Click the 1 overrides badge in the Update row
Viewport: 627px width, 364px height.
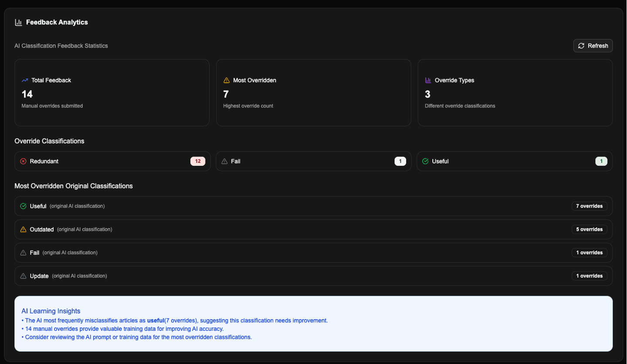(589, 276)
